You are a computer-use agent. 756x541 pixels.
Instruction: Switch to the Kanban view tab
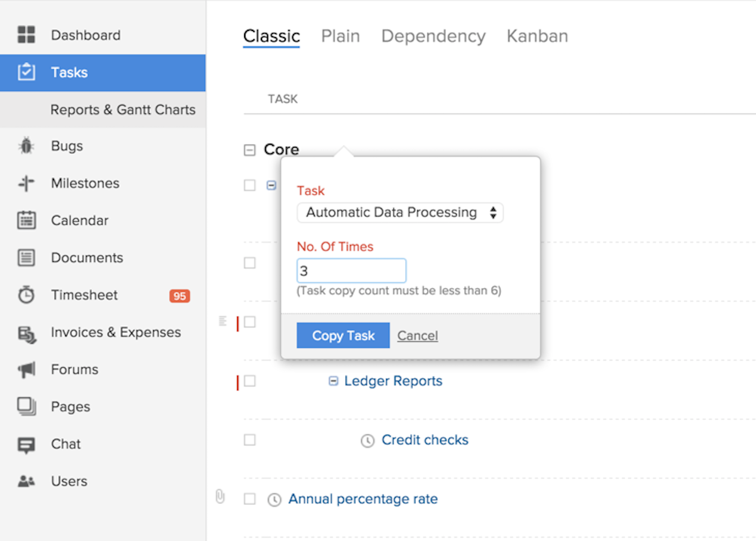pyautogui.click(x=537, y=36)
